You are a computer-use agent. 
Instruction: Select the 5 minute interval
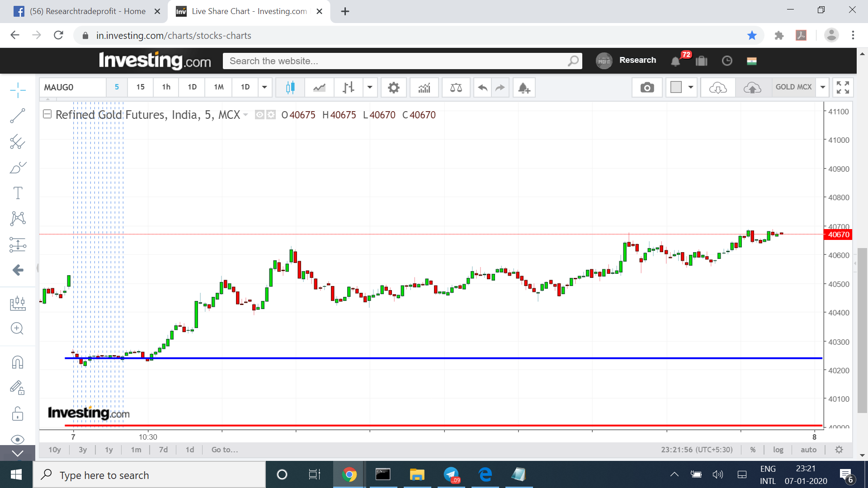point(117,87)
